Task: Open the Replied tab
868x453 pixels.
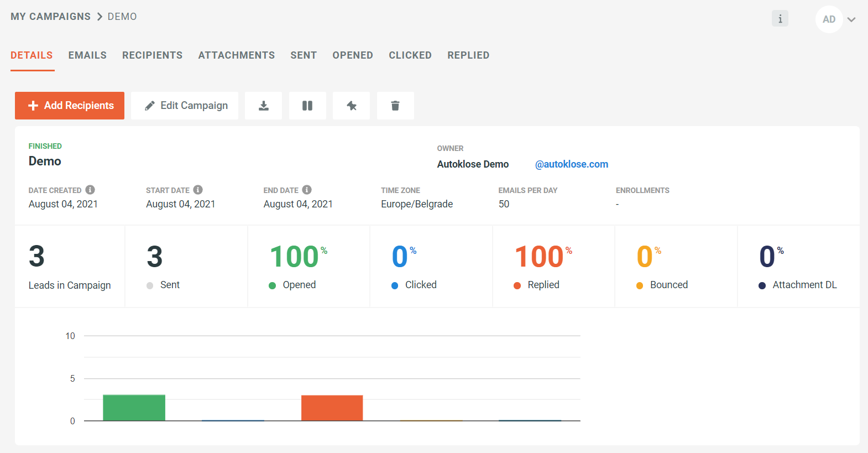Action: [x=468, y=55]
